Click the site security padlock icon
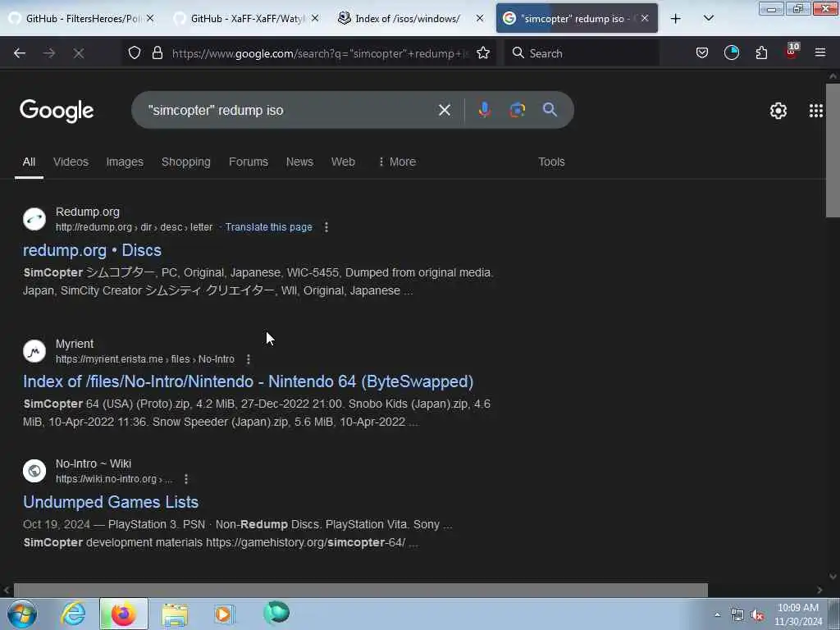The width and height of the screenshot is (840, 630). 157,52
